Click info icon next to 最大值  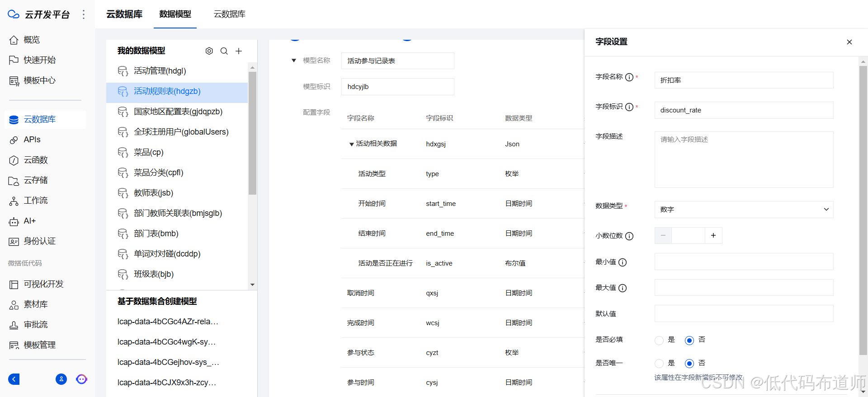tap(622, 288)
